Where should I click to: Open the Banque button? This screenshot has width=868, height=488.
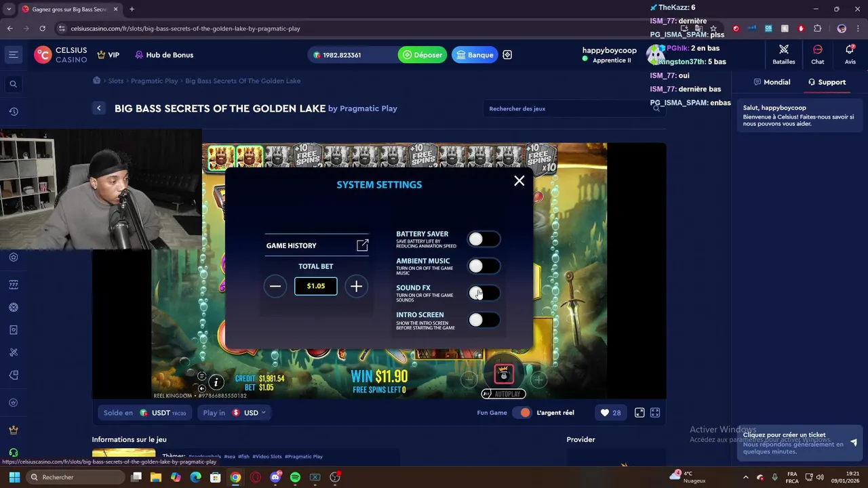click(475, 55)
